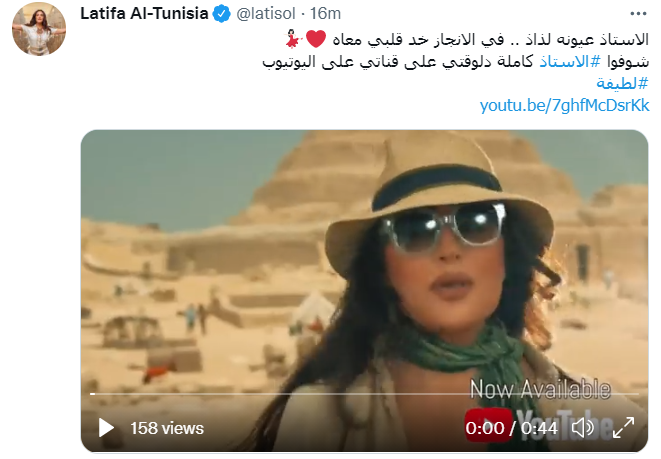Open the 16m timestamp link
The width and height of the screenshot is (661, 459).
point(325,14)
